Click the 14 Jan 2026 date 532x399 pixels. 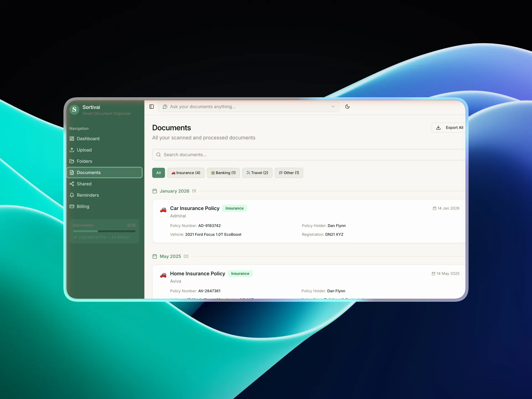(x=446, y=208)
